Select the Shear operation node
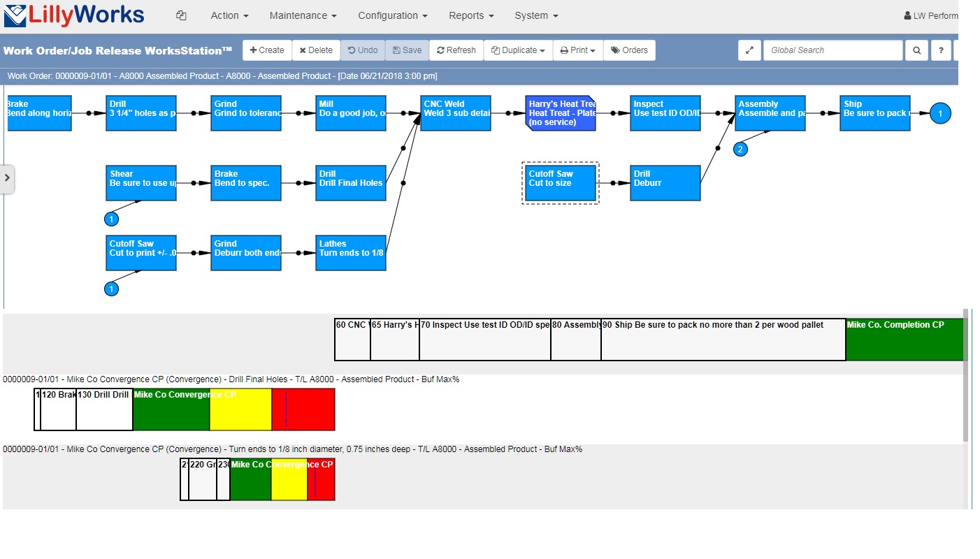This screenshot has width=980, height=559. pos(141,183)
